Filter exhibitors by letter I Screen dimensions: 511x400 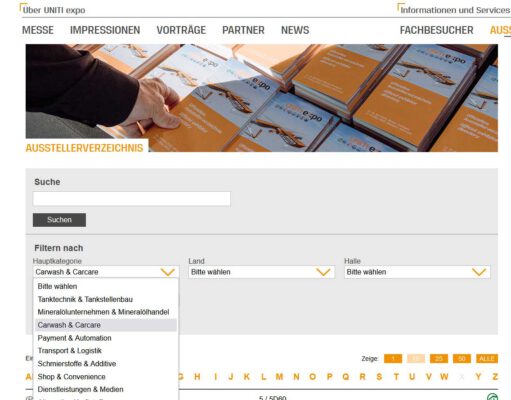coord(216,377)
